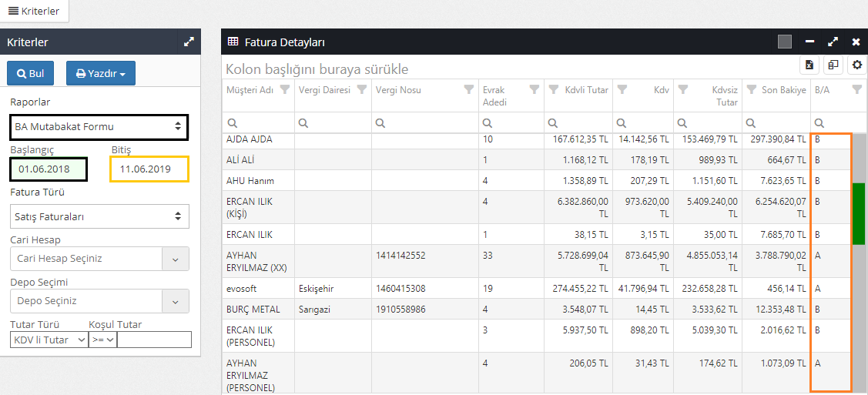
Task: Open filter for Kdvsiz Tutar column
Action: click(x=683, y=89)
